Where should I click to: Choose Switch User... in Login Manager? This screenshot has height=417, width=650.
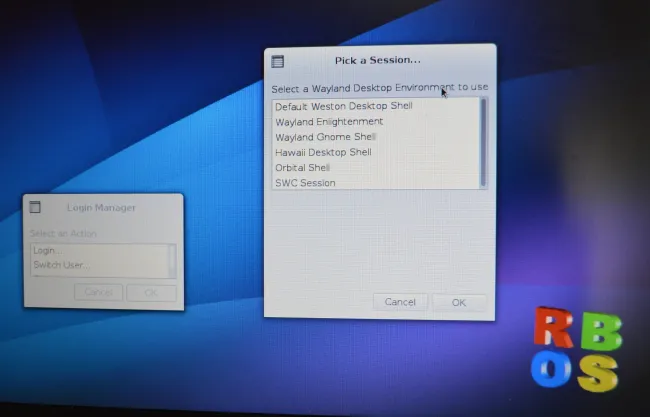[x=60, y=265]
